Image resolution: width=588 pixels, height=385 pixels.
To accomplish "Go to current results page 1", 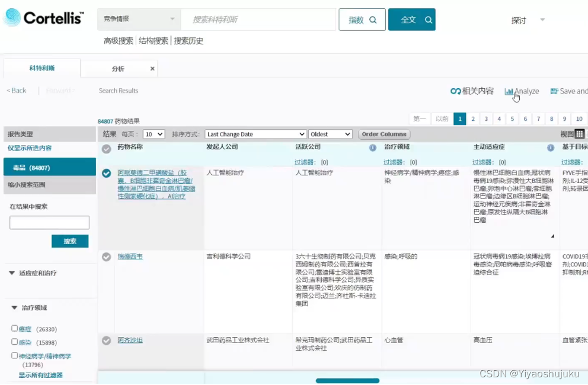I will pos(460,119).
